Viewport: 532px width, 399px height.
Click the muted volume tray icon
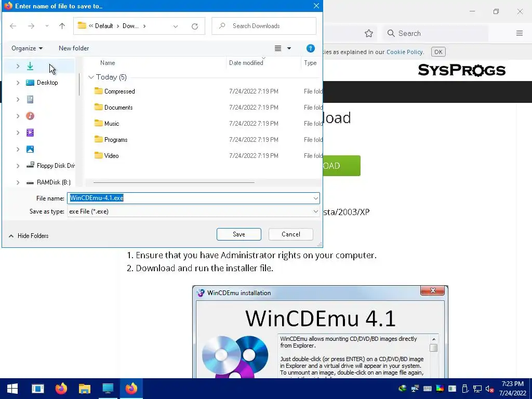(x=489, y=389)
